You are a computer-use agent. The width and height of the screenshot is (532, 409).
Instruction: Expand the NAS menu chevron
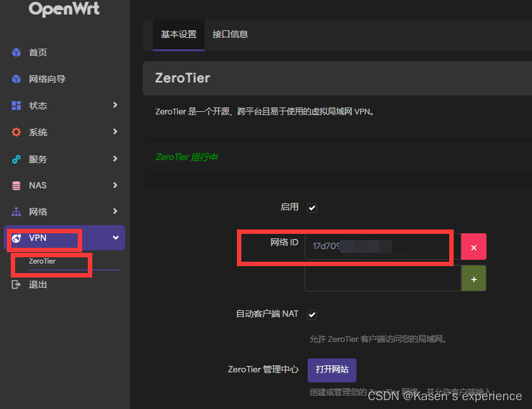pyautogui.click(x=116, y=185)
